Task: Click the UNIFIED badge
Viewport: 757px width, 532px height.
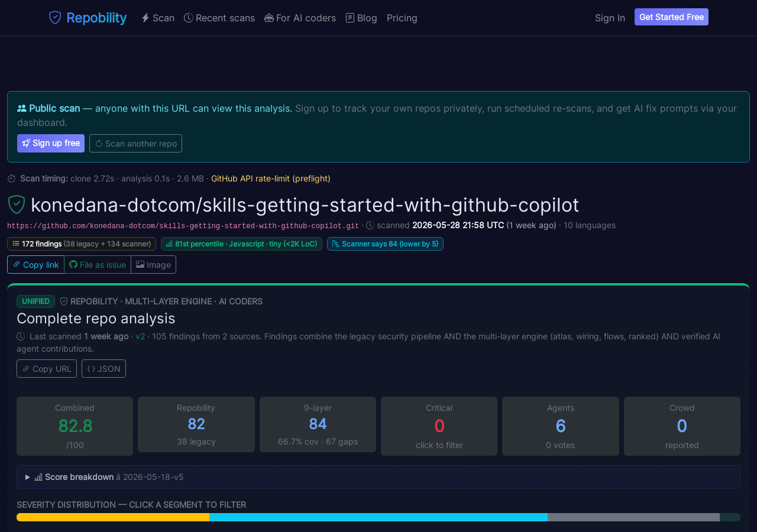Action: (35, 301)
